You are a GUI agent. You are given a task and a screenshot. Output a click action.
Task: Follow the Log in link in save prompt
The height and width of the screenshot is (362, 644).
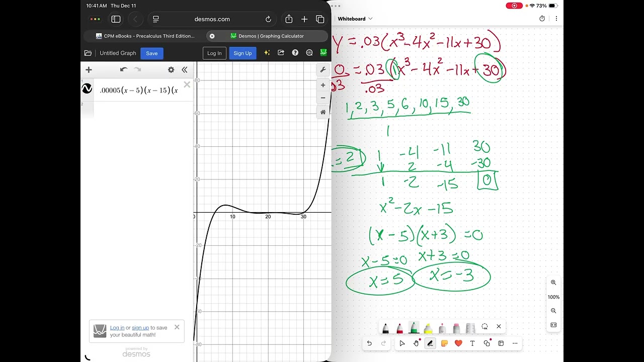click(117, 328)
